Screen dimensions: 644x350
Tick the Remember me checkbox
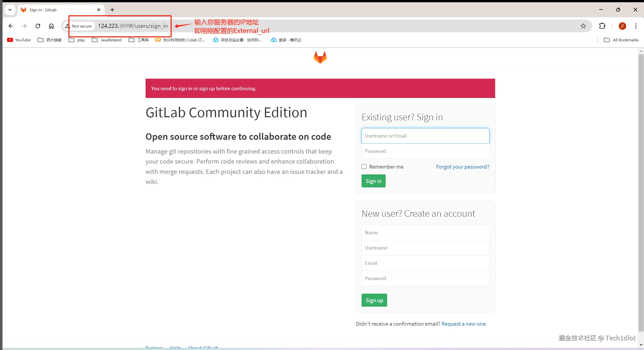pos(364,167)
